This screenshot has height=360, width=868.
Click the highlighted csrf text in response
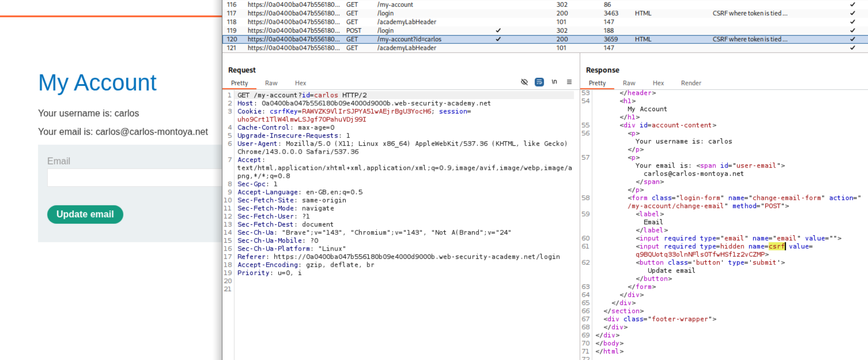coord(776,246)
